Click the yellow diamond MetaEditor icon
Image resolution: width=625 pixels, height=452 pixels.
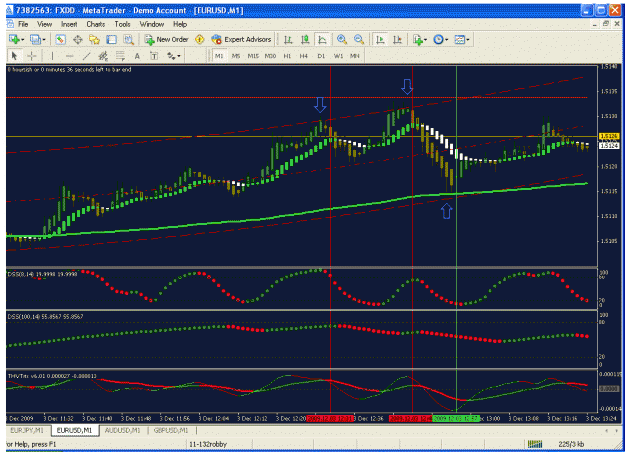click(x=200, y=39)
